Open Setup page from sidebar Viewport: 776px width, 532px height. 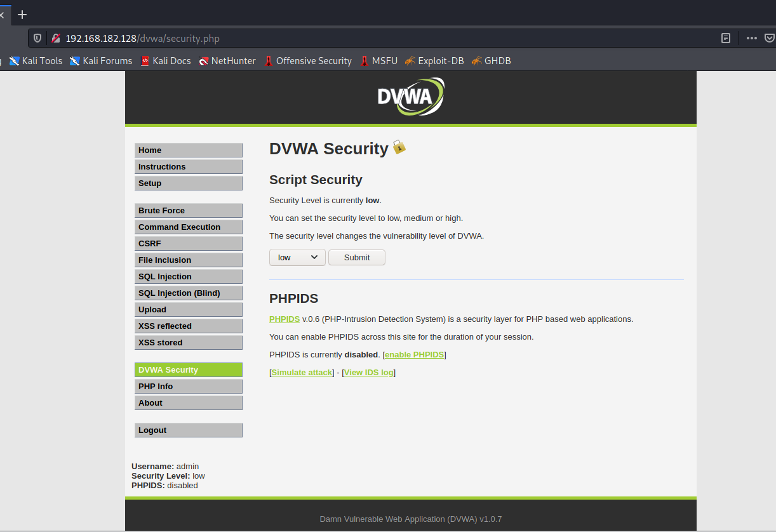[x=189, y=183]
